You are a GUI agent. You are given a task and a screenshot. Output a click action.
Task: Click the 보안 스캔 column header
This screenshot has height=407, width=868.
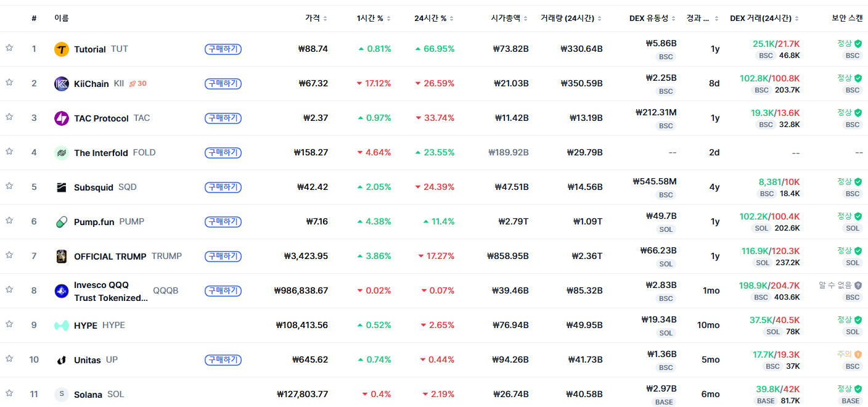pyautogui.click(x=847, y=18)
